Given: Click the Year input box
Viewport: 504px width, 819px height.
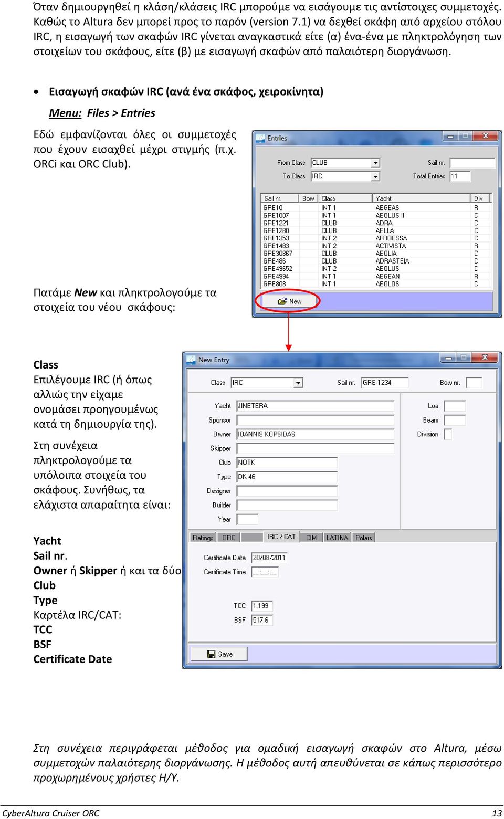Looking at the screenshot, I should tap(247, 519).
